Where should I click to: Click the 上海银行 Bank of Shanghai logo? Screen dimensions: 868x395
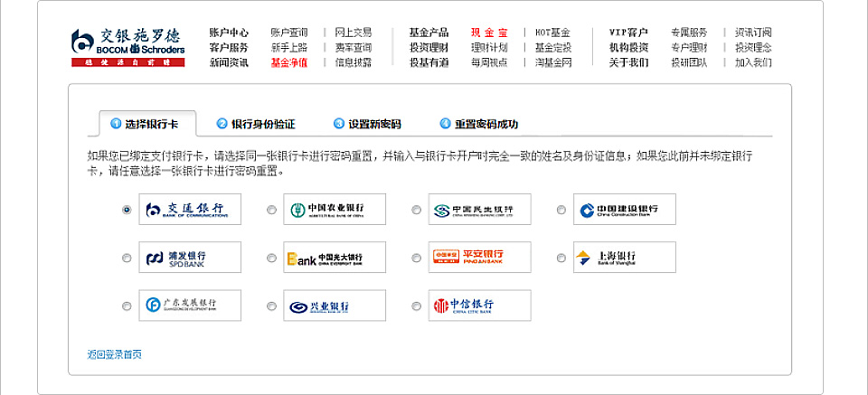[625, 258]
